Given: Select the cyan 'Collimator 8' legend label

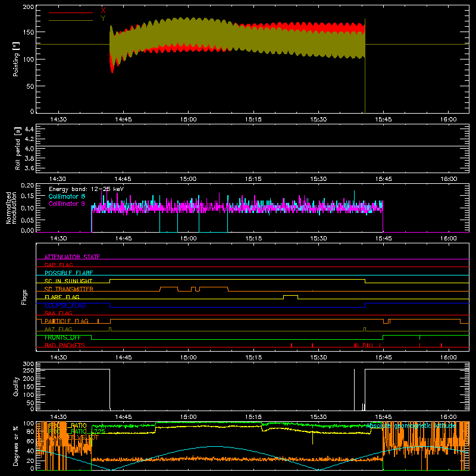Looking at the screenshot, I should (x=67, y=196).
